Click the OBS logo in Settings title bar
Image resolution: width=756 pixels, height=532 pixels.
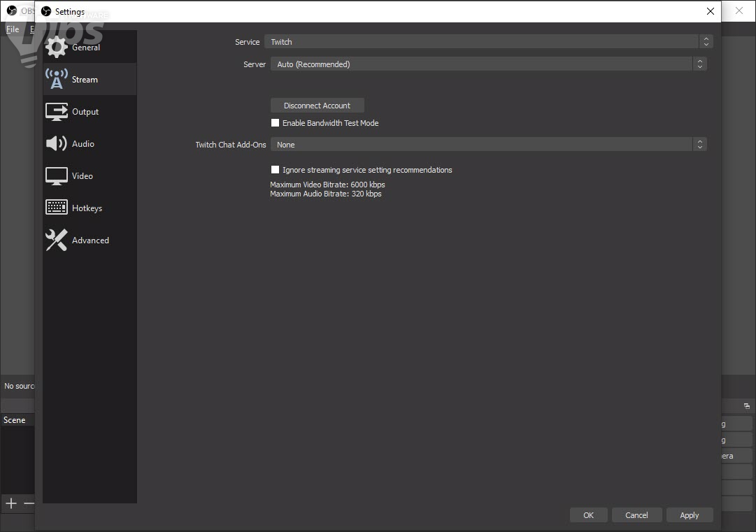click(x=46, y=11)
